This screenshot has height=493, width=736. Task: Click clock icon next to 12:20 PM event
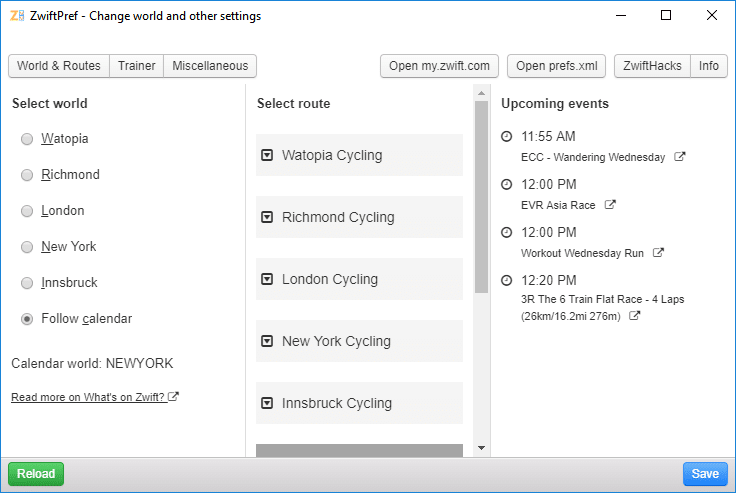506,280
